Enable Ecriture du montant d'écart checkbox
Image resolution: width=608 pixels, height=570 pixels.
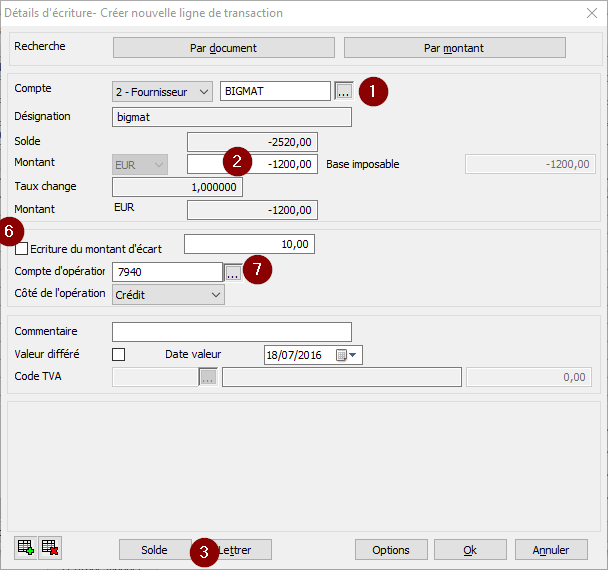pos(22,248)
